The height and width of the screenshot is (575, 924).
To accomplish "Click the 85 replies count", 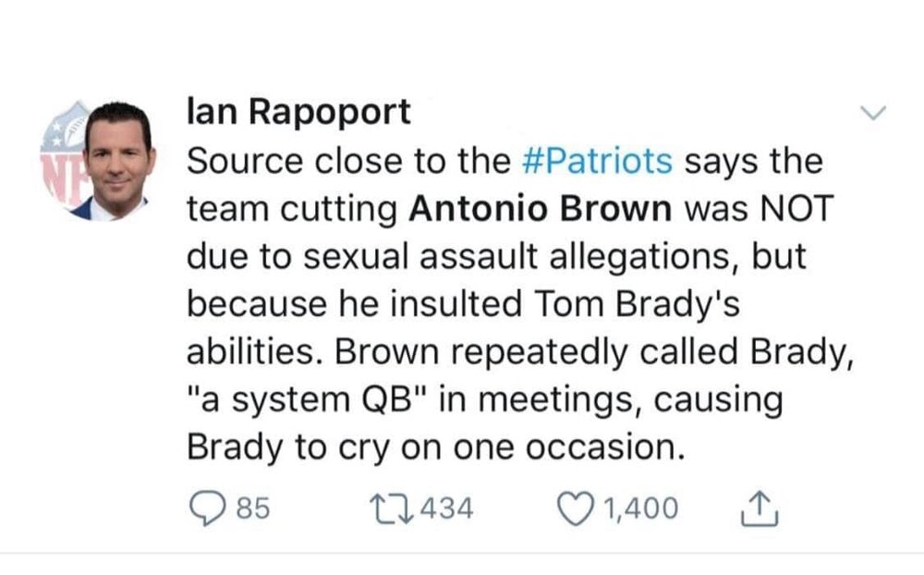I will click(253, 508).
